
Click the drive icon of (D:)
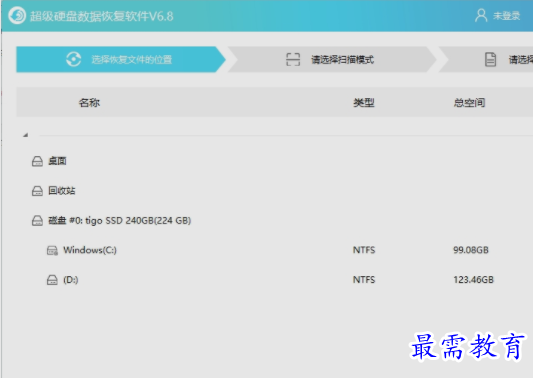point(52,280)
